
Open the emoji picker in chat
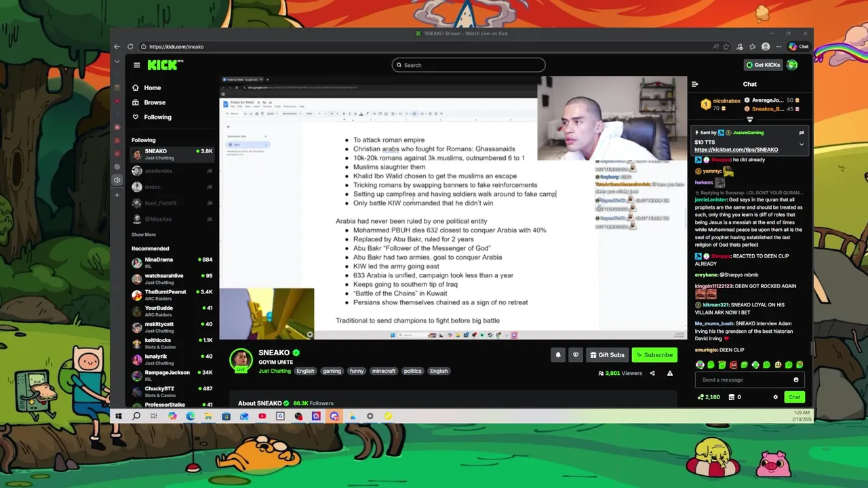[796, 380]
